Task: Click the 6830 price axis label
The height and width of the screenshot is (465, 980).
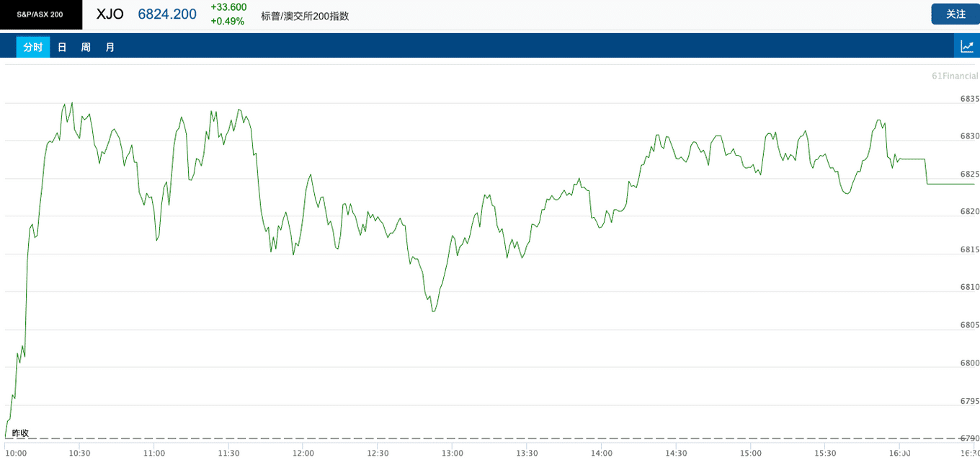Action: click(969, 136)
